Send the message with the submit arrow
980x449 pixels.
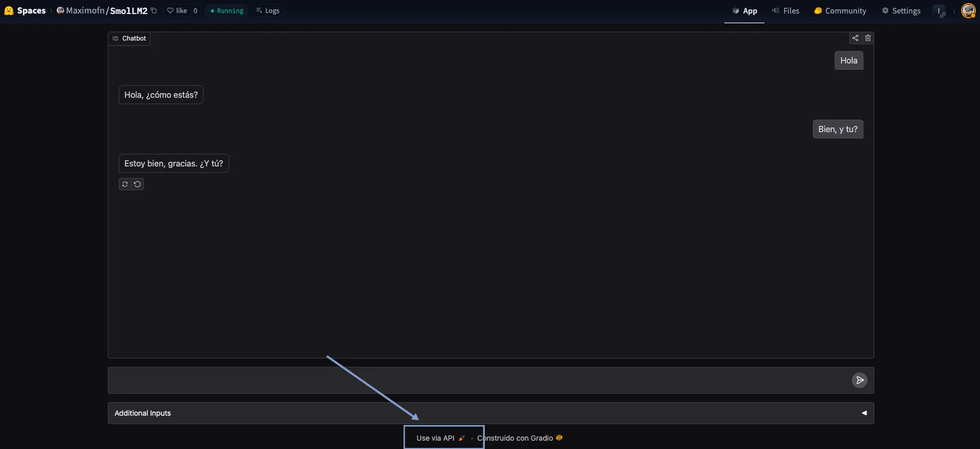(860, 380)
